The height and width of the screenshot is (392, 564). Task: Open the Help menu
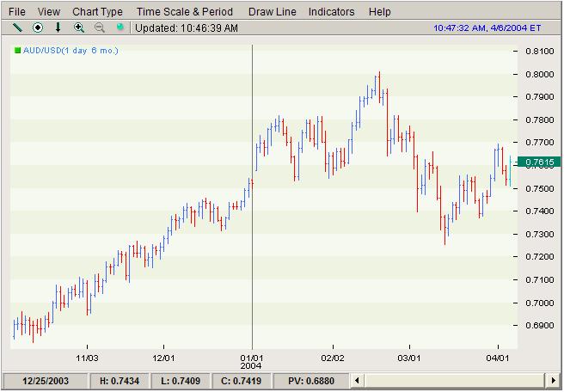pos(379,12)
